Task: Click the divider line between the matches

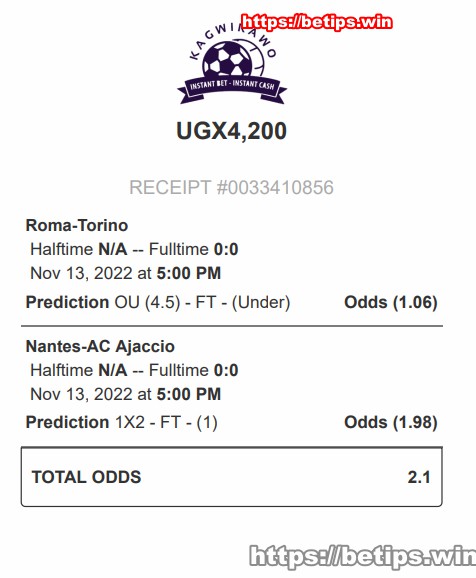Action: (x=232, y=326)
